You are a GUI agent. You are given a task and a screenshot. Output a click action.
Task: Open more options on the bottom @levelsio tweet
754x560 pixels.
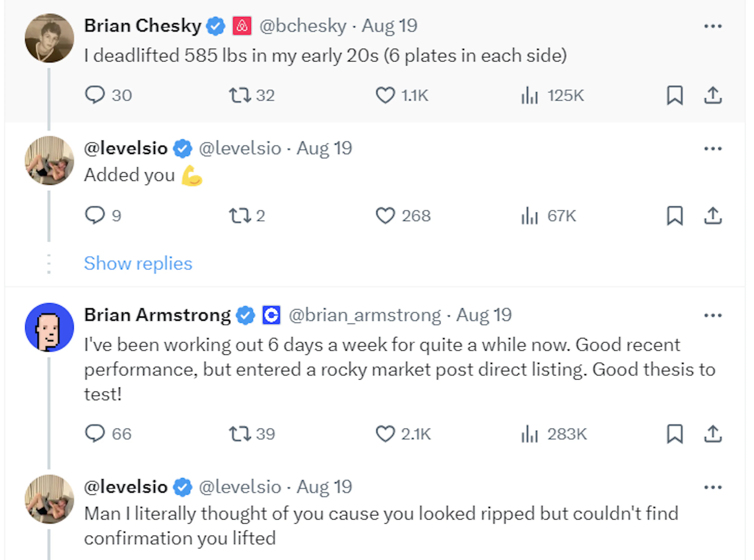tap(713, 487)
